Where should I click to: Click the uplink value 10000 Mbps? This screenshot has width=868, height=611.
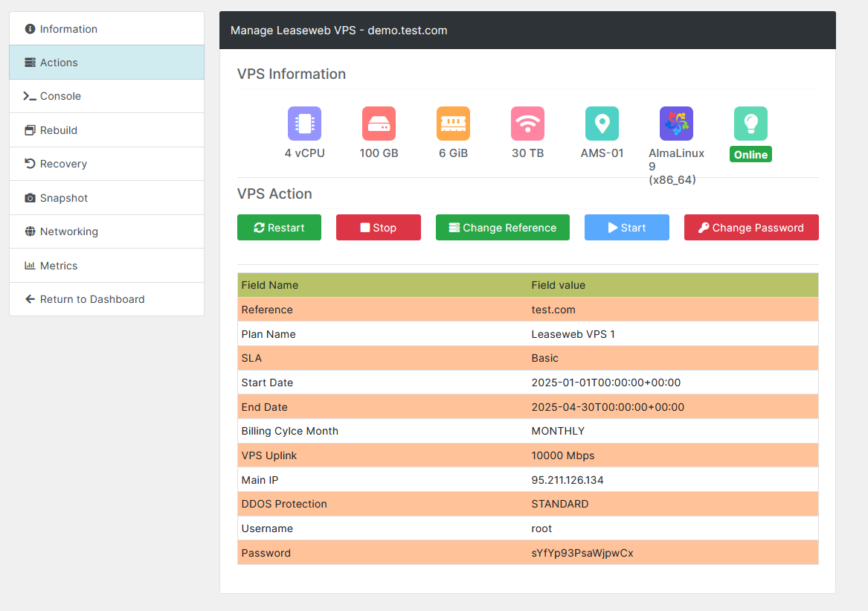pos(563,455)
